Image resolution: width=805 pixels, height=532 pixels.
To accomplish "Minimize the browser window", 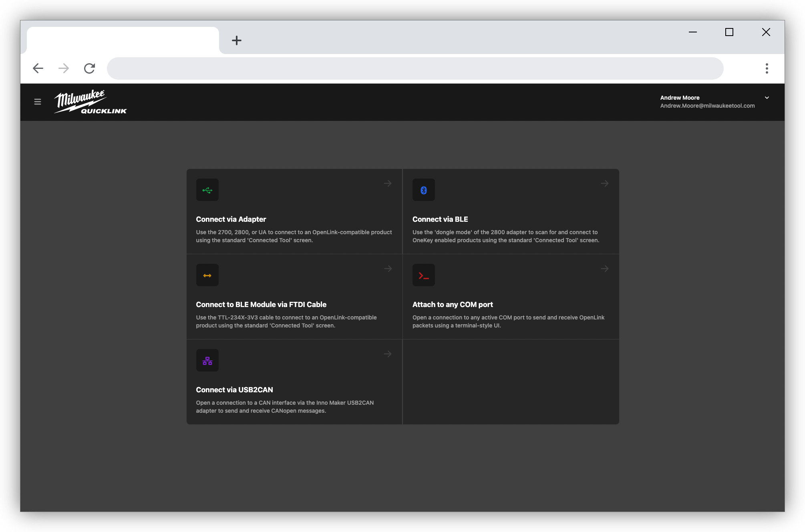I will 693,32.
